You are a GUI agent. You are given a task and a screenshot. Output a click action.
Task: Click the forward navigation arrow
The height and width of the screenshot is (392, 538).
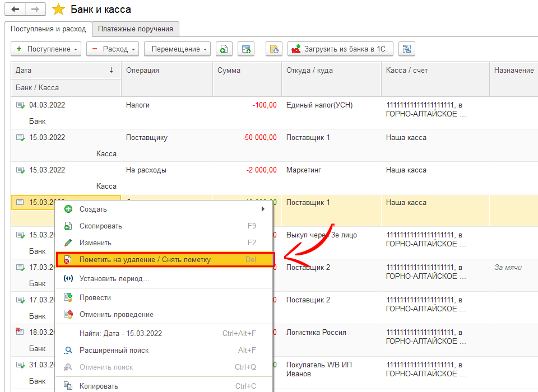[x=35, y=10]
